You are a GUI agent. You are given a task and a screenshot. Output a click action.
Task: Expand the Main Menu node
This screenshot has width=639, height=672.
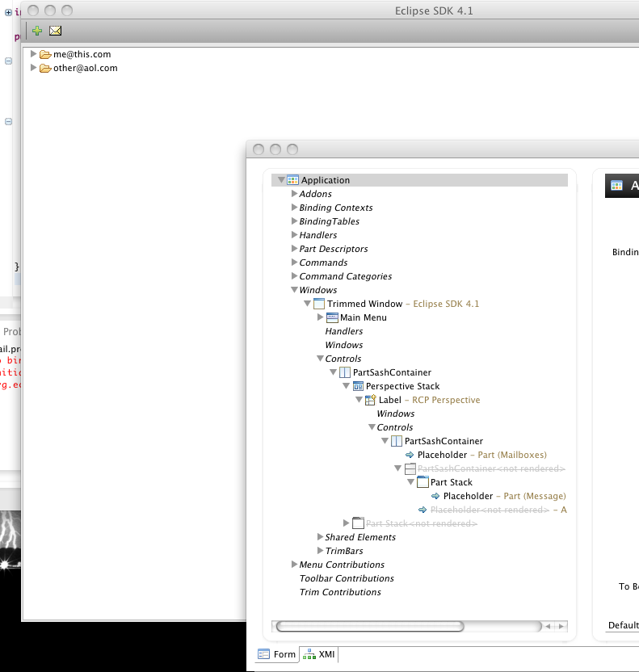coord(320,317)
